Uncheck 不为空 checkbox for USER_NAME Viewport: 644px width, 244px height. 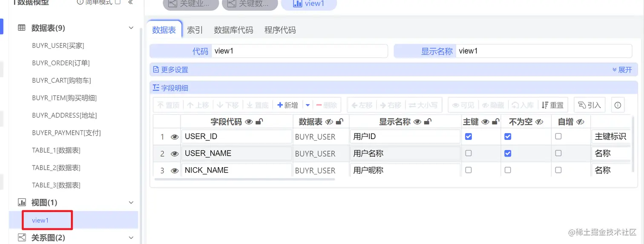point(508,153)
